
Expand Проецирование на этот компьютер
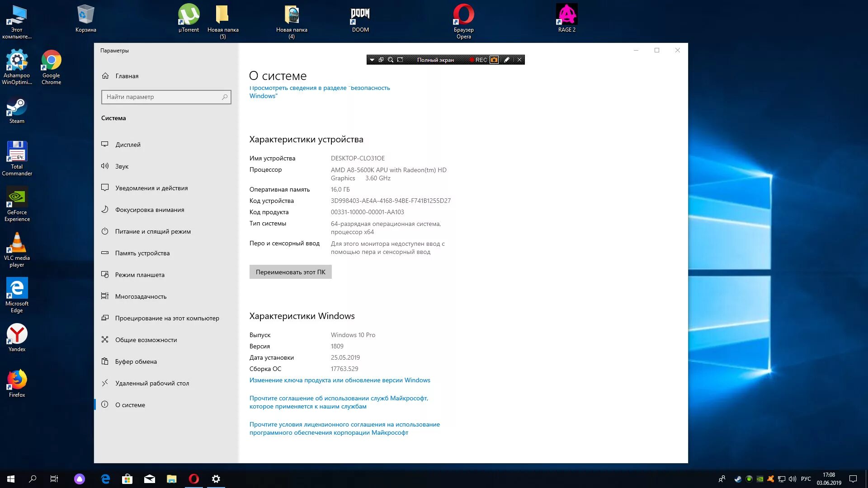pyautogui.click(x=167, y=318)
